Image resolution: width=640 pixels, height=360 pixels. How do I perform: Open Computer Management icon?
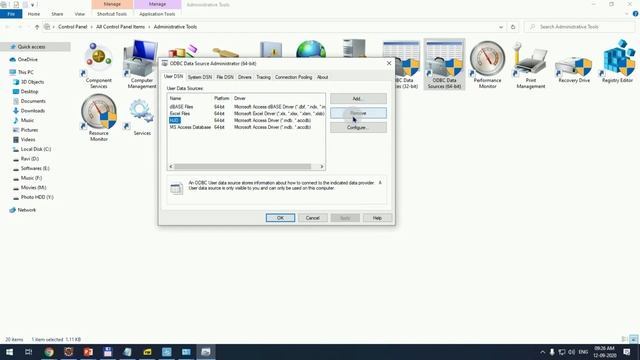pyautogui.click(x=141, y=64)
